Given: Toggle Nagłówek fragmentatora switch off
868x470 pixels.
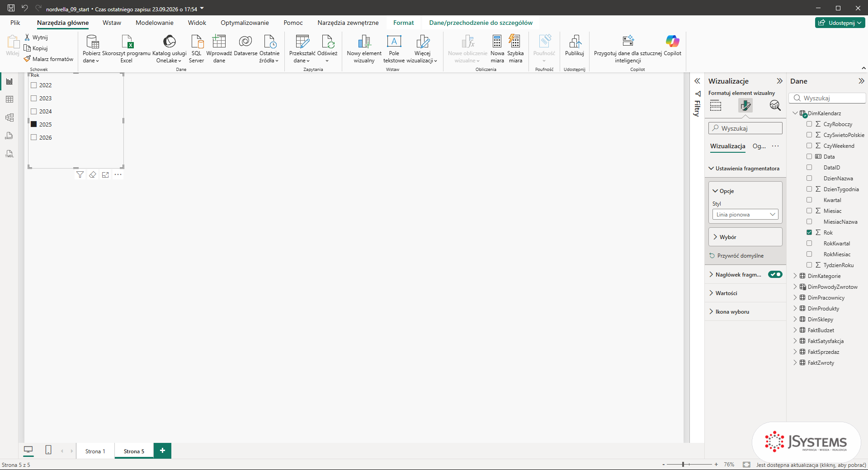Looking at the screenshot, I should [775, 274].
